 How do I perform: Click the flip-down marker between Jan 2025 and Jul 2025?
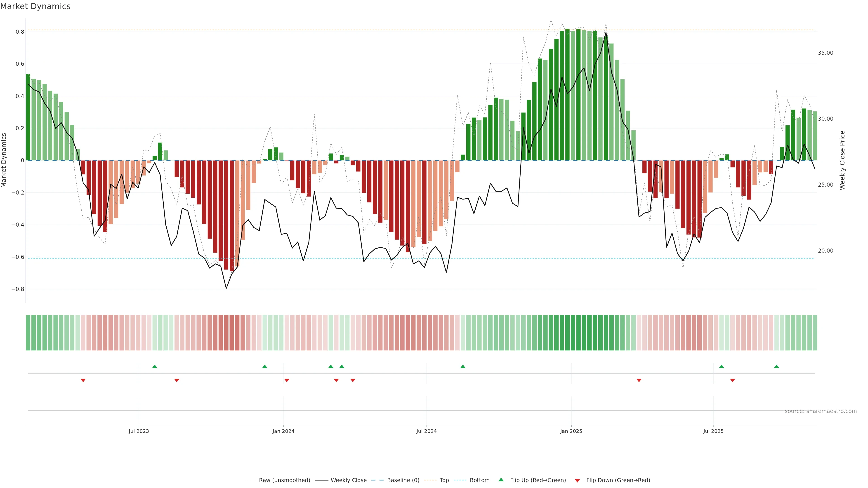pyautogui.click(x=639, y=380)
